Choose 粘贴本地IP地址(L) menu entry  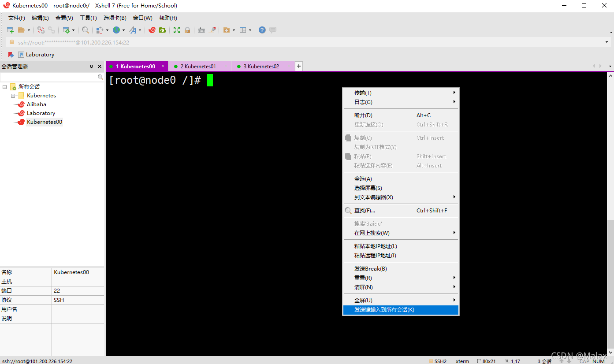coord(401,246)
